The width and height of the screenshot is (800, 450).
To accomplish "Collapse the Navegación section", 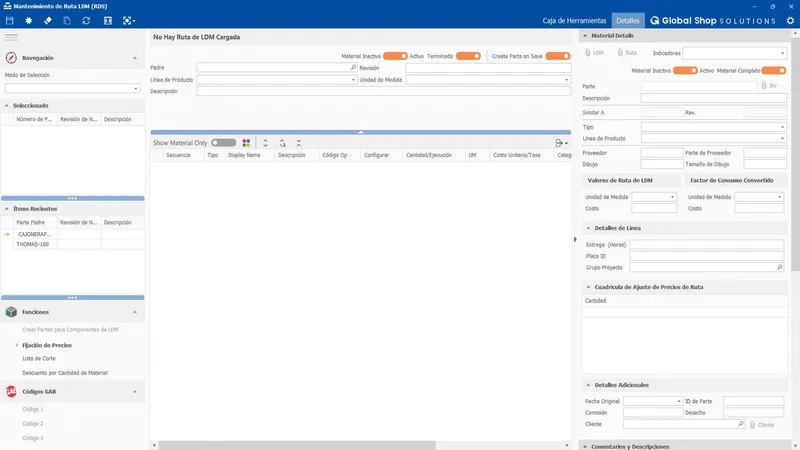I will 135,58.
